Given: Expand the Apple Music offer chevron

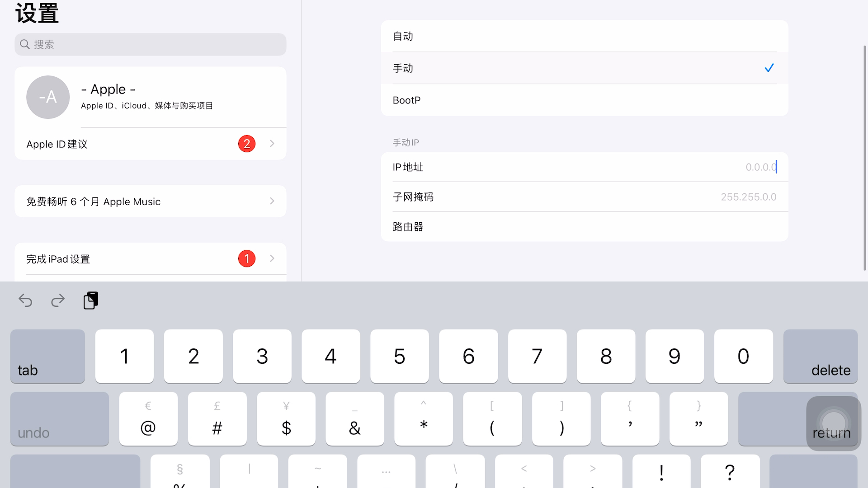Looking at the screenshot, I should click(272, 201).
